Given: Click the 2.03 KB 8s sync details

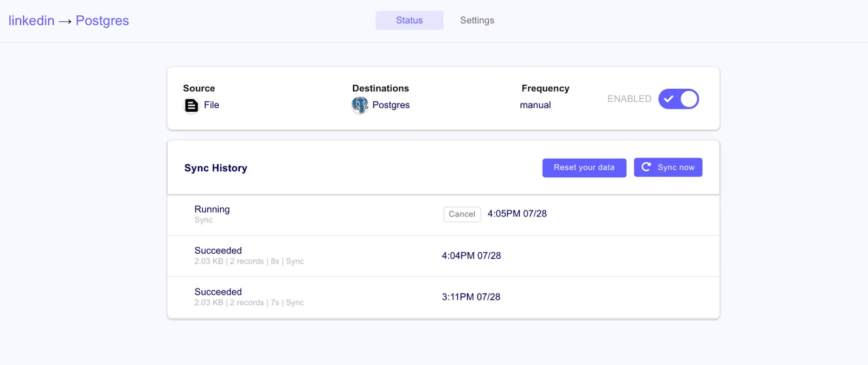Looking at the screenshot, I should pyautogui.click(x=249, y=261).
